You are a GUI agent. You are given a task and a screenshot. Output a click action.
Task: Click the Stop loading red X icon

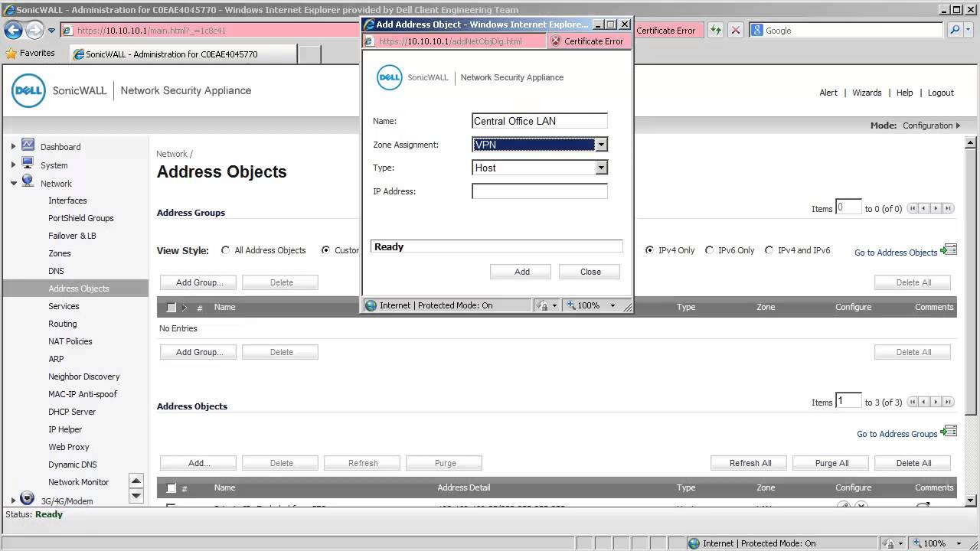736,31
